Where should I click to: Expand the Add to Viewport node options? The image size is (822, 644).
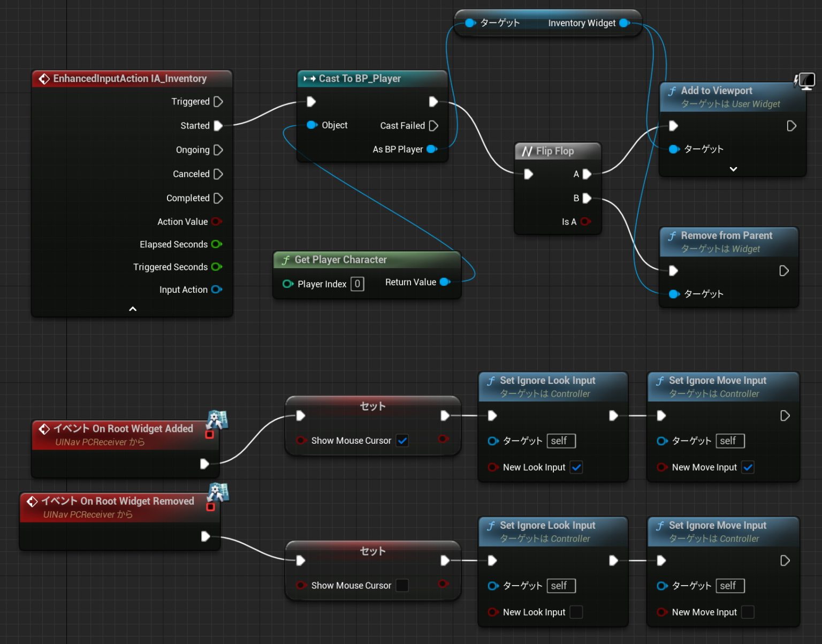point(733,169)
